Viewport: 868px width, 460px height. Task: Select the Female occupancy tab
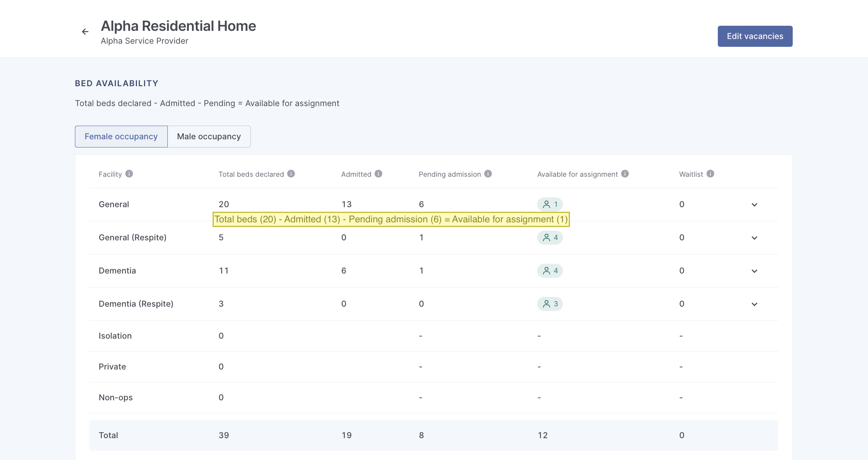(x=121, y=137)
